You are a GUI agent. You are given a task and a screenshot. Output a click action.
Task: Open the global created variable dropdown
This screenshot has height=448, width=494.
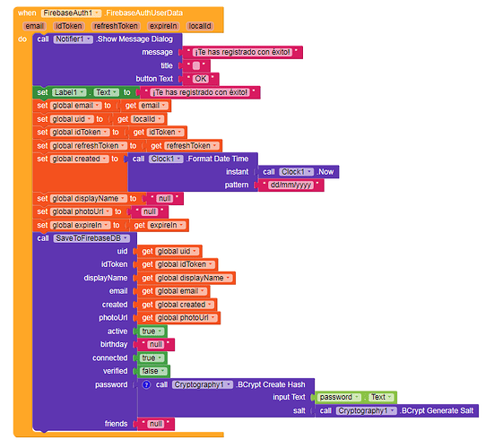click(80, 159)
